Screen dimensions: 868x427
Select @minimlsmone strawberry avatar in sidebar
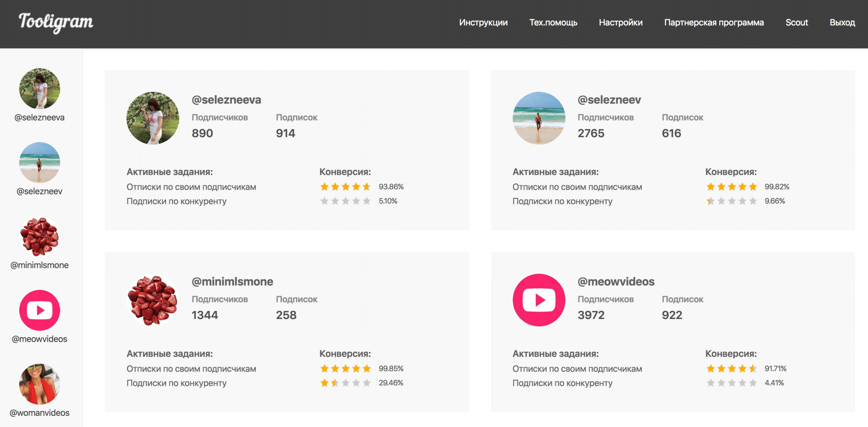(40, 236)
